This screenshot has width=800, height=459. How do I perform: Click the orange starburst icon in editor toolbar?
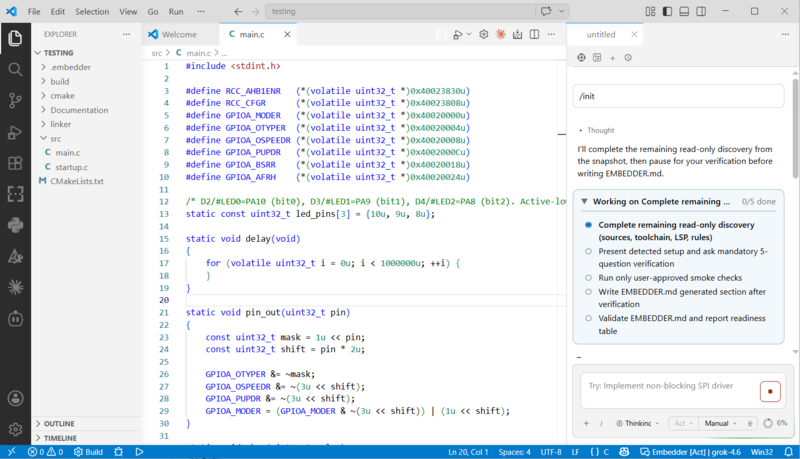point(501,34)
